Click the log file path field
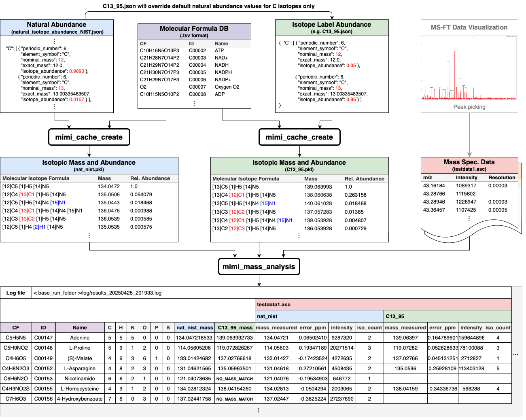Image resolution: width=526 pixels, height=420 pixels. tap(271, 293)
